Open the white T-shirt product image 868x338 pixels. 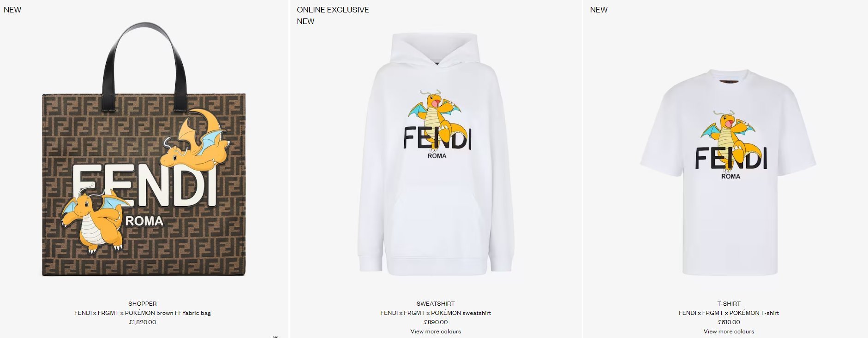(728, 172)
